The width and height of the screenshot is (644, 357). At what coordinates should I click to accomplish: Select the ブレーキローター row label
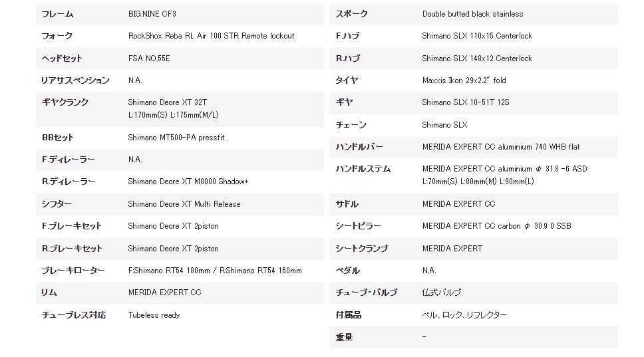point(73,271)
